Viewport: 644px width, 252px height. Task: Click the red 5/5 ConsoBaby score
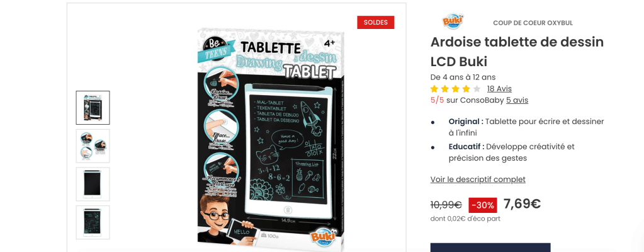pyautogui.click(x=437, y=100)
